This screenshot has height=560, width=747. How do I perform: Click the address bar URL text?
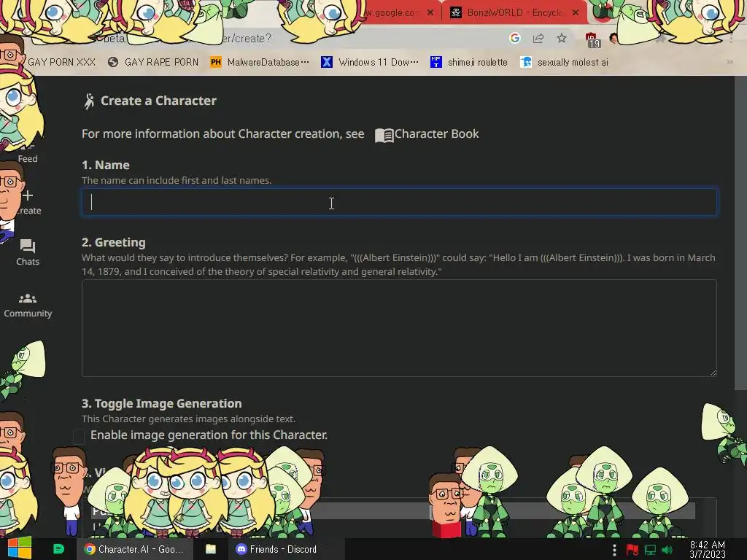point(186,39)
